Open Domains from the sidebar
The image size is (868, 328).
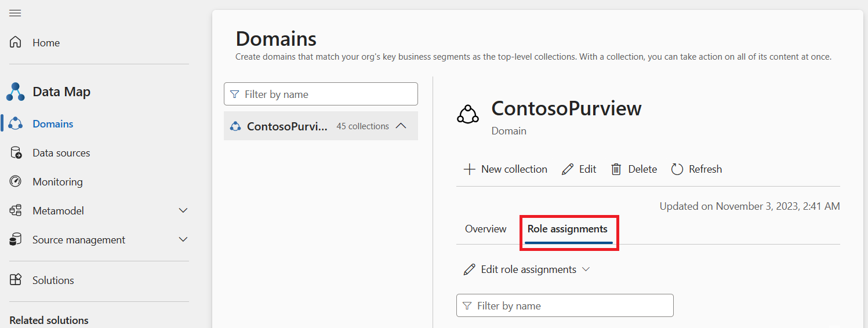point(53,124)
